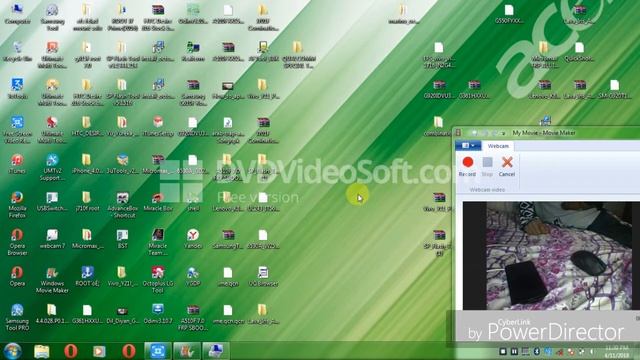
Task: Switch to the Webcam ribbon tab
Action: pyautogui.click(x=498, y=146)
